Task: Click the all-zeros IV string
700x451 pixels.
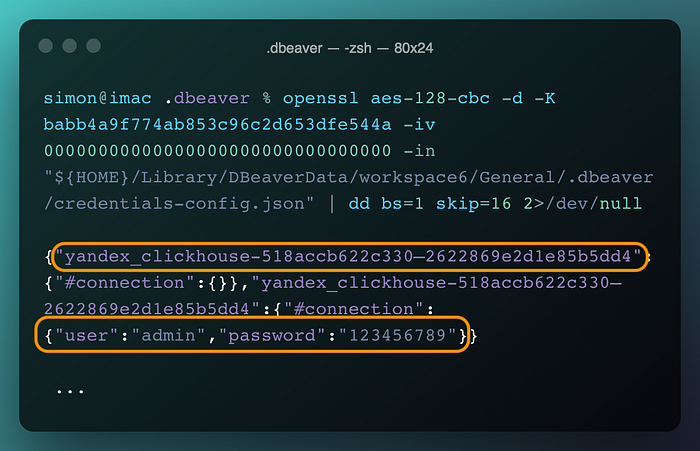Action: [x=217, y=150]
